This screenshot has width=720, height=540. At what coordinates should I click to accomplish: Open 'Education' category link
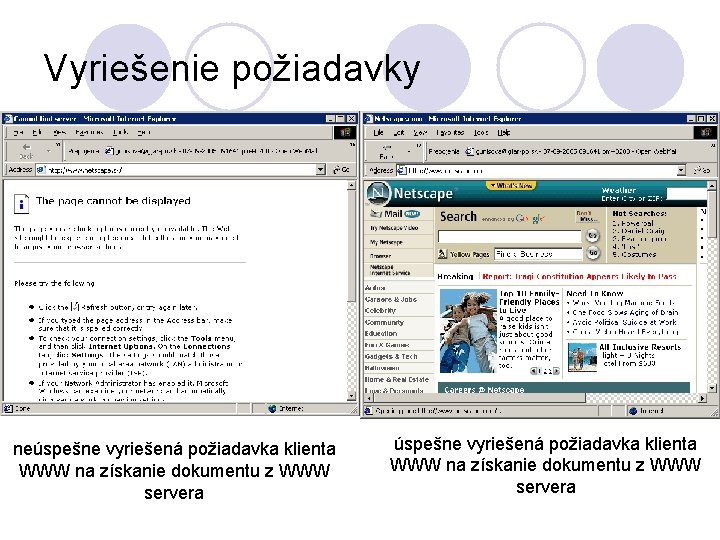[x=381, y=333]
